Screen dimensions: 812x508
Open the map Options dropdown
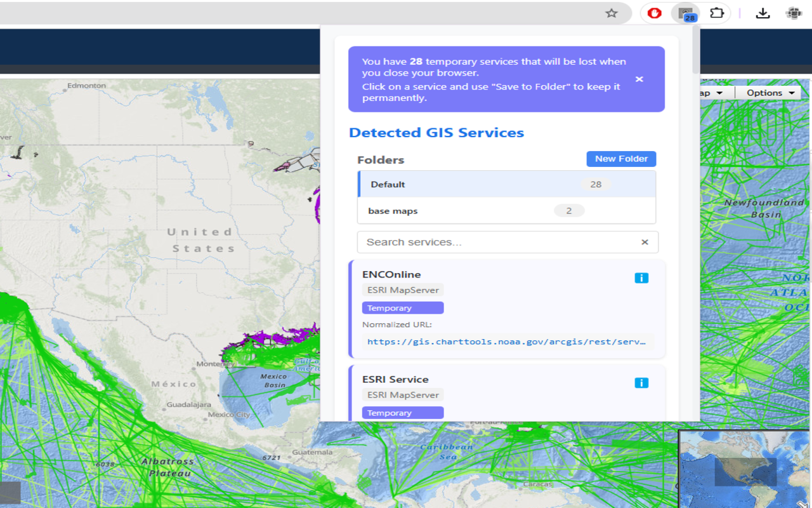[770, 93]
